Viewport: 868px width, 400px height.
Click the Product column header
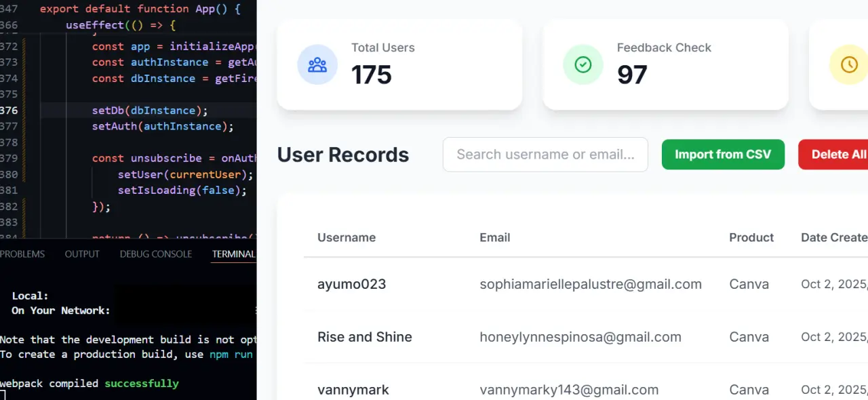pos(751,237)
